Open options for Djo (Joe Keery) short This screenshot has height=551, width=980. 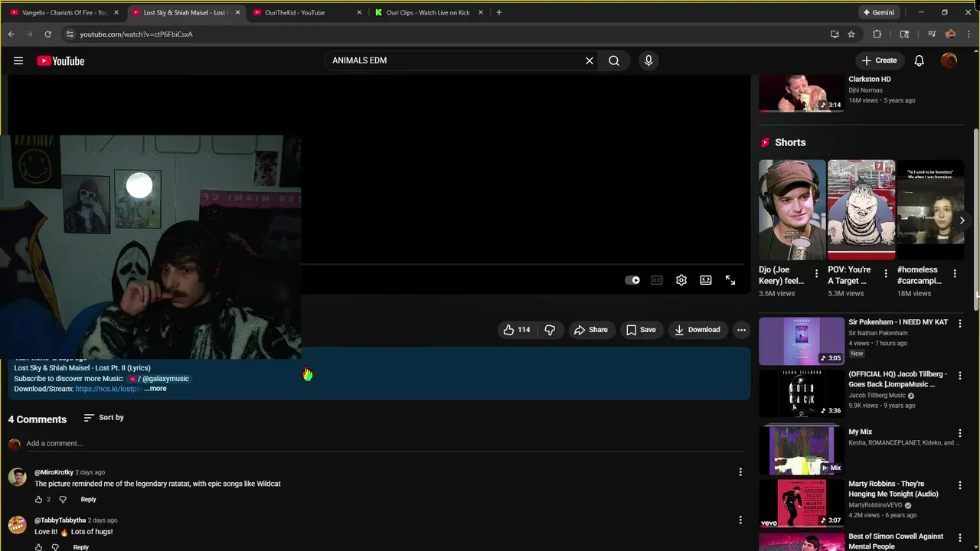point(816,274)
